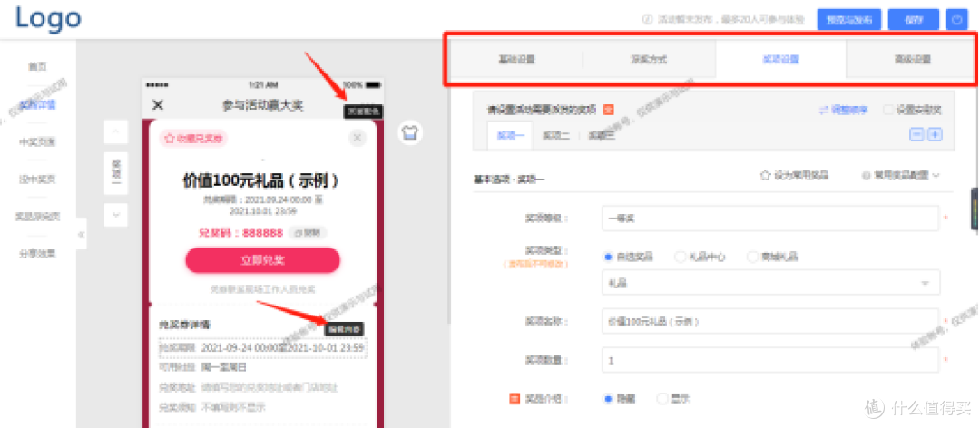Click the 奖项名称 input field

pyautogui.click(x=770, y=322)
